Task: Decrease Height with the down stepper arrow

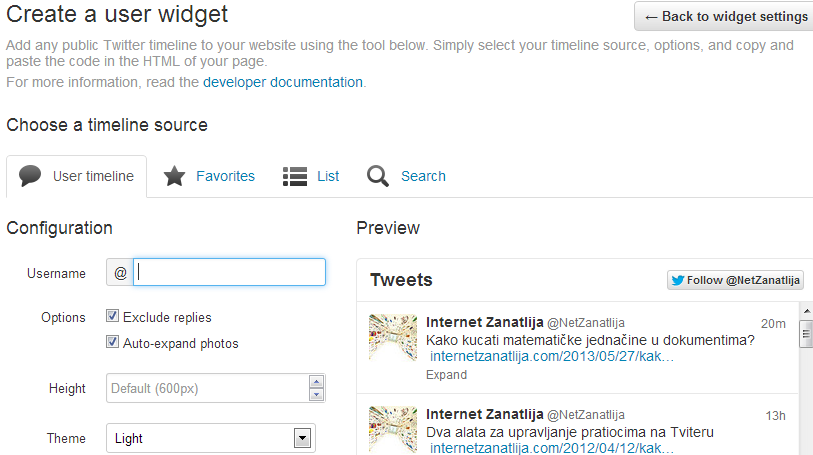Action: (x=316, y=394)
